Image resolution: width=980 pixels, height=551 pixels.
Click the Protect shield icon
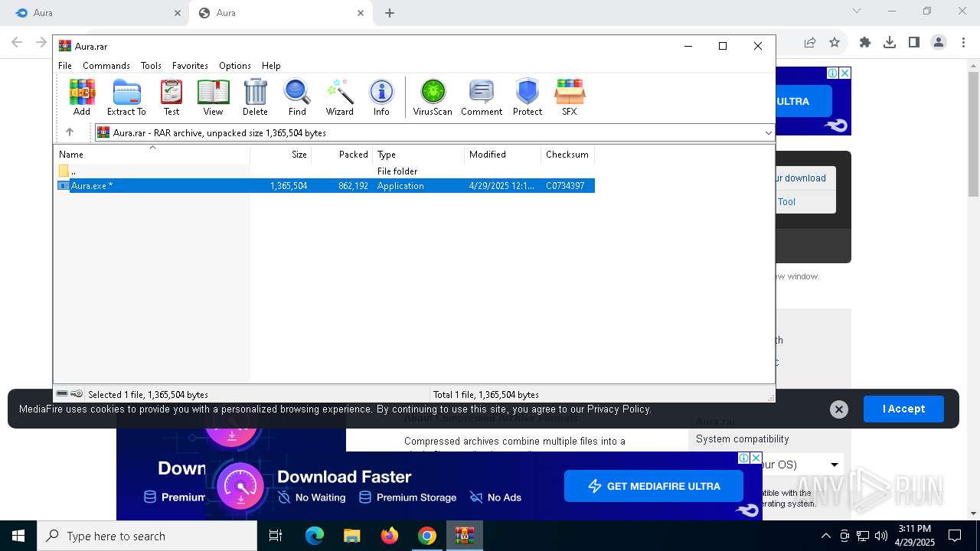(x=528, y=97)
